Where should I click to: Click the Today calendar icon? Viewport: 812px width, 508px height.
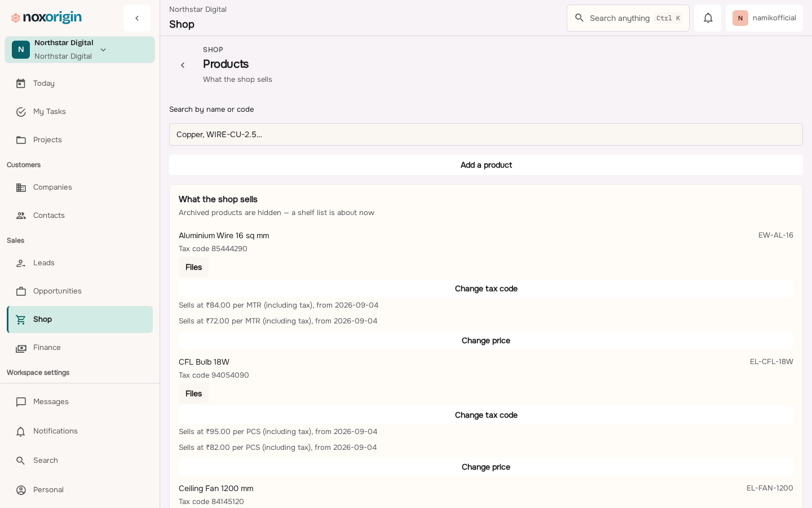coord(21,84)
